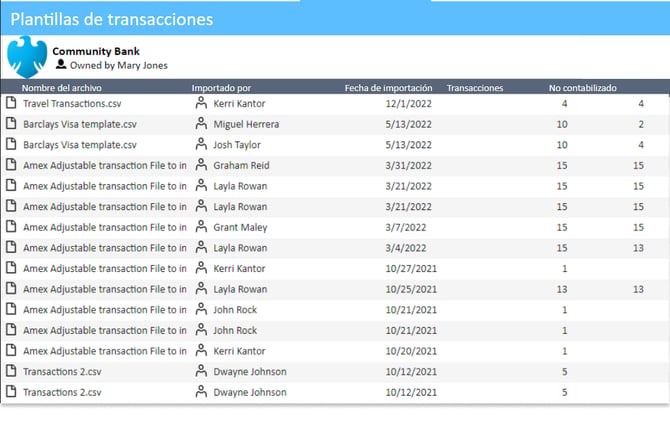Image resolution: width=670 pixels, height=429 pixels.
Task: Click user icon beside Layla Rowan, 3/4/2022
Action: 201,247
